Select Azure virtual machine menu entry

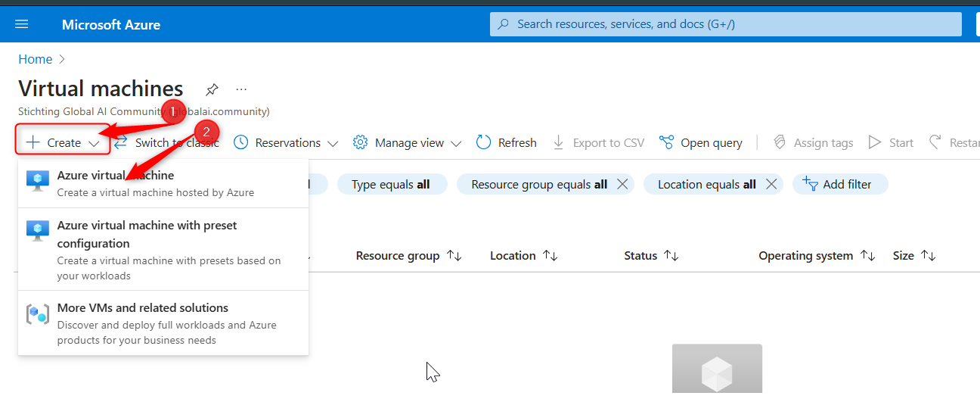pos(163,183)
